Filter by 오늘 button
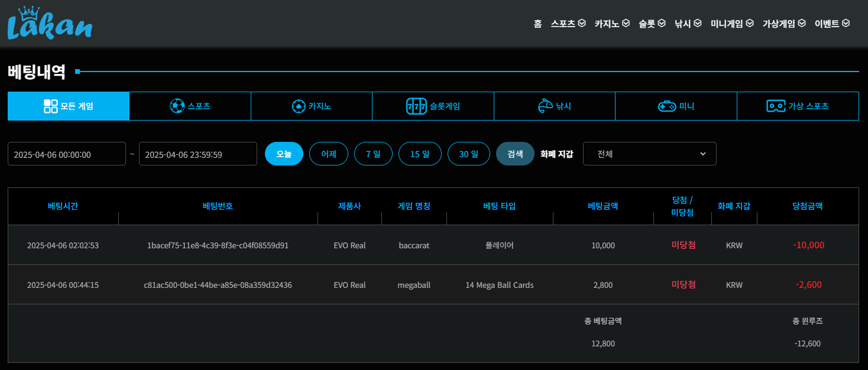868x370 pixels. click(284, 154)
